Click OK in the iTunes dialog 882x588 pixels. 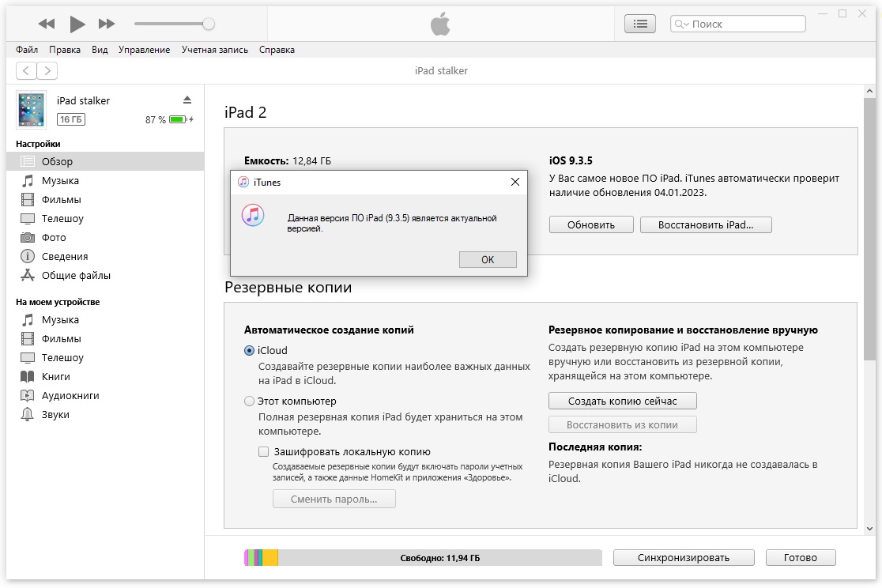point(487,260)
